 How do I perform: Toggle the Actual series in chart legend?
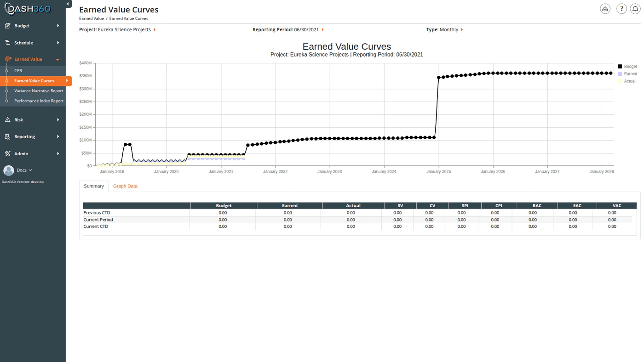[x=627, y=80]
